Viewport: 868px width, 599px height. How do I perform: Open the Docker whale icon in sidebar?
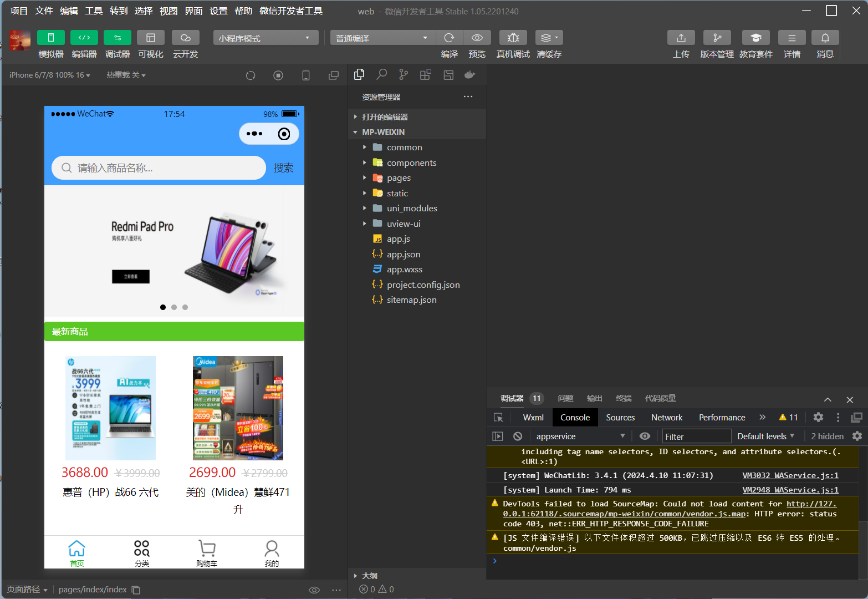[x=470, y=74]
